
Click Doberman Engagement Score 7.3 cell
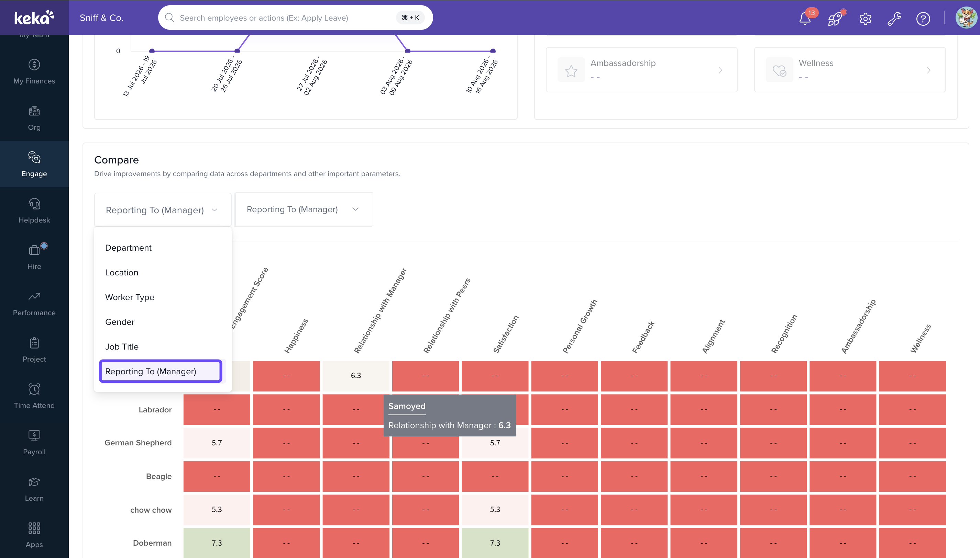click(217, 543)
